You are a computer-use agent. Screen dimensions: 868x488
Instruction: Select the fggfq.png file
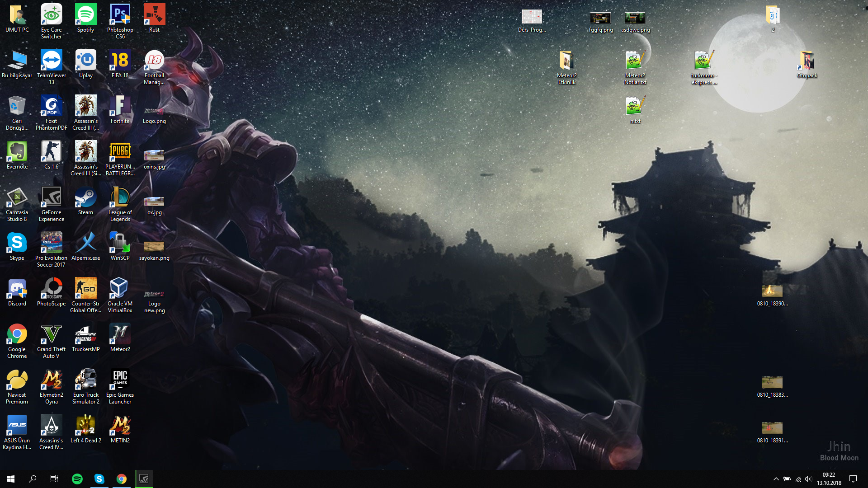[x=601, y=22]
